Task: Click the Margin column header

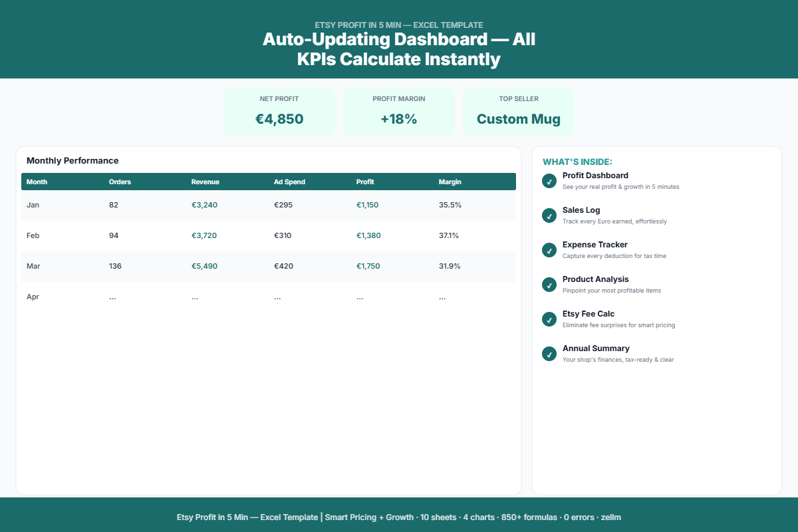Action: click(x=450, y=182)
